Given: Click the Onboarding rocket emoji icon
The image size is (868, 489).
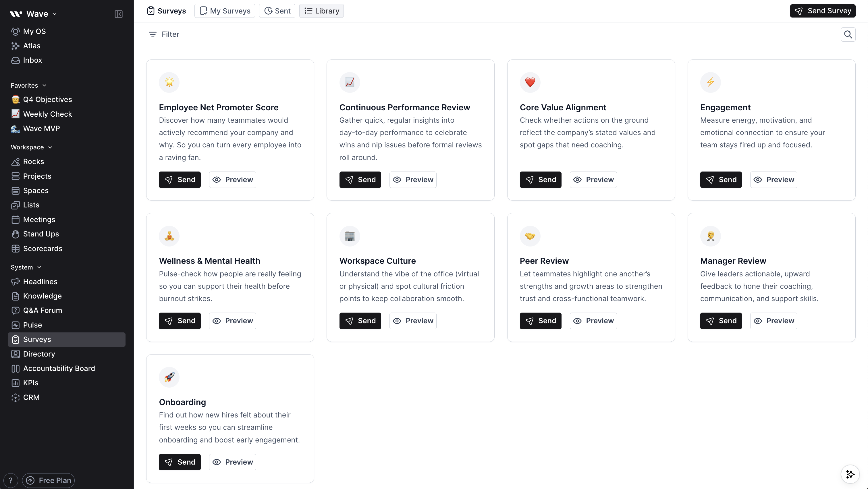Looking at the screenshot, I should 169,377.
